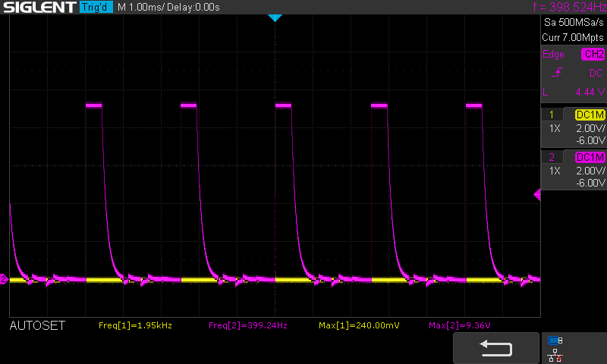
Task: Click the trigger level 4.44 V value
Action: pos(590,92)
